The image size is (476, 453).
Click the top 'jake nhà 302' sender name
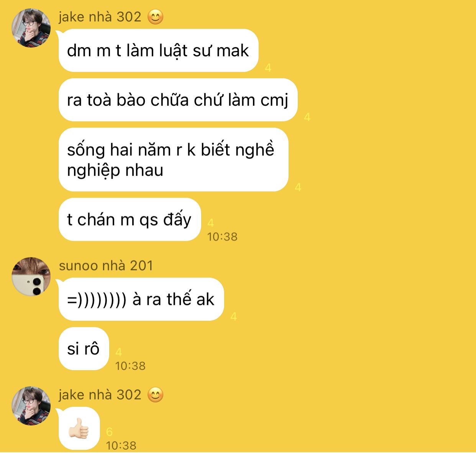100,17
